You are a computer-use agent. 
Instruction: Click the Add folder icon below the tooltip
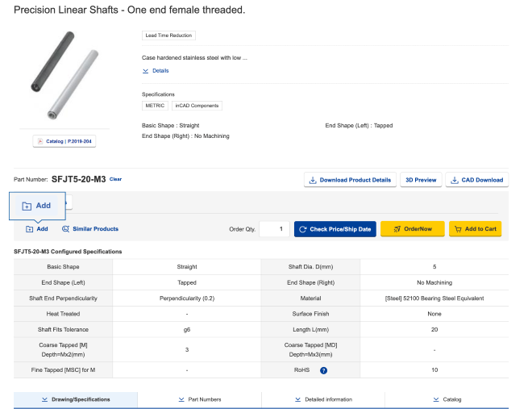pos(29,229)
